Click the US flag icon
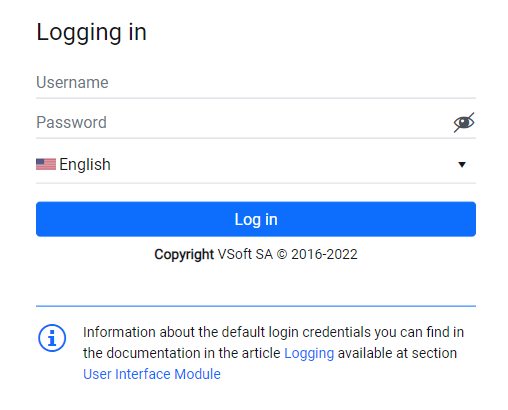 (x=46, y=164)
